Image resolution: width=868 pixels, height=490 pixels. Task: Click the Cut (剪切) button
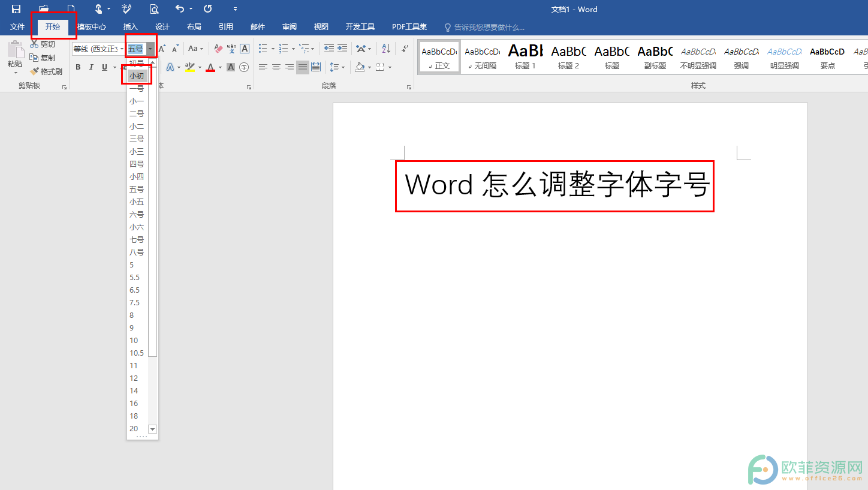pos(43,44)
